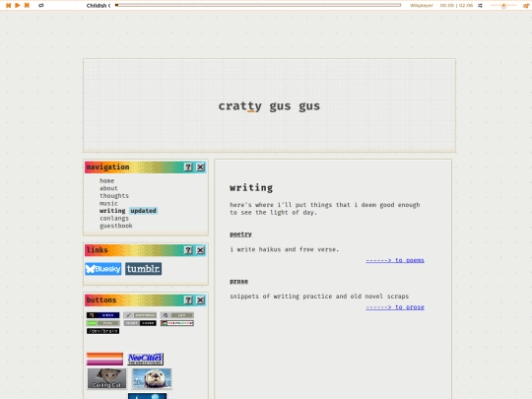Screen dimensions: 532x399
Task: Select the writing navigation link
Action: pos(112,211)
